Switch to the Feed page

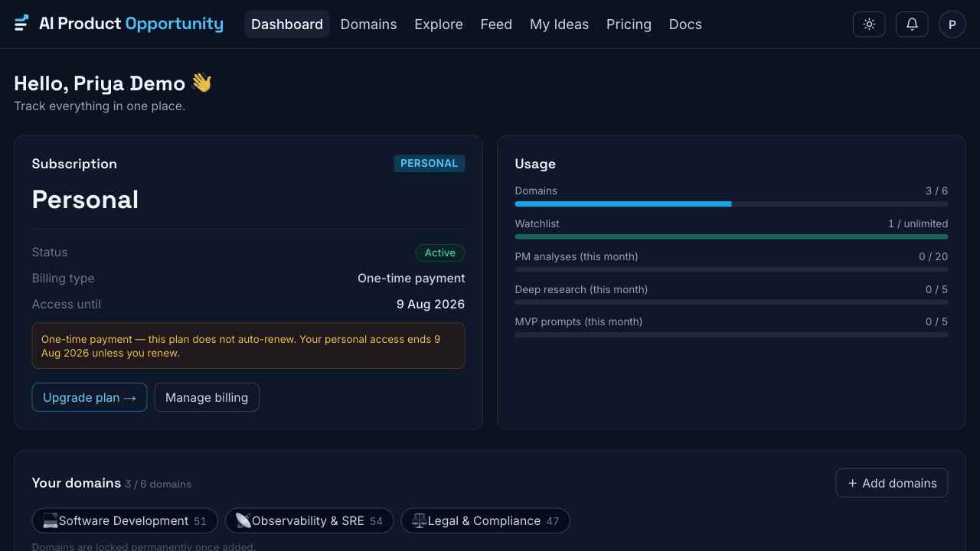[496, 24]
